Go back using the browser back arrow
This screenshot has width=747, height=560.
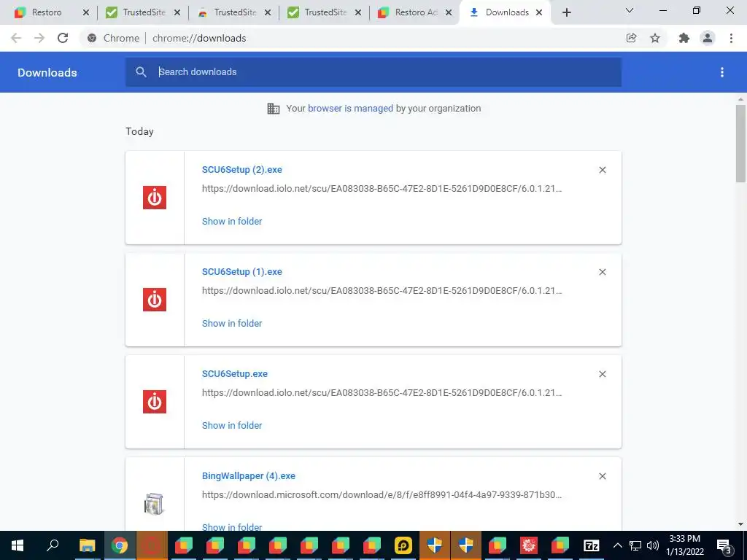point(16,38)
